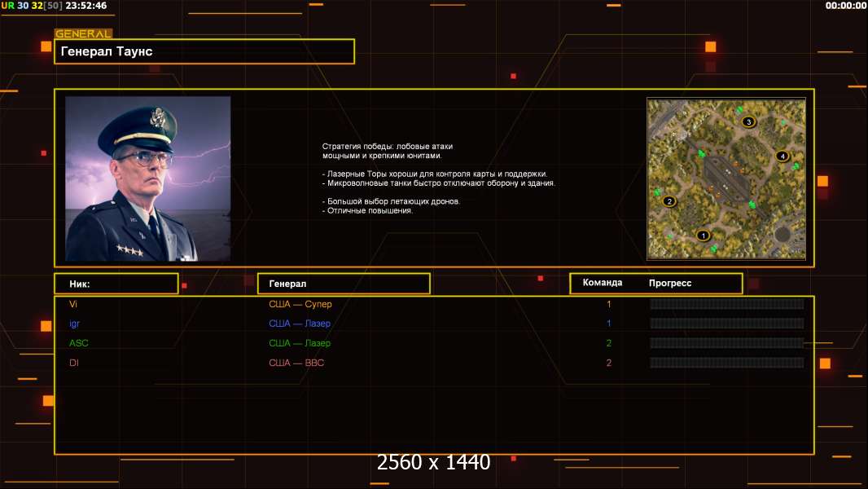
Task: Click the 'Стратегия победы: лобовые атаки' line
Action: pos(388,146)
